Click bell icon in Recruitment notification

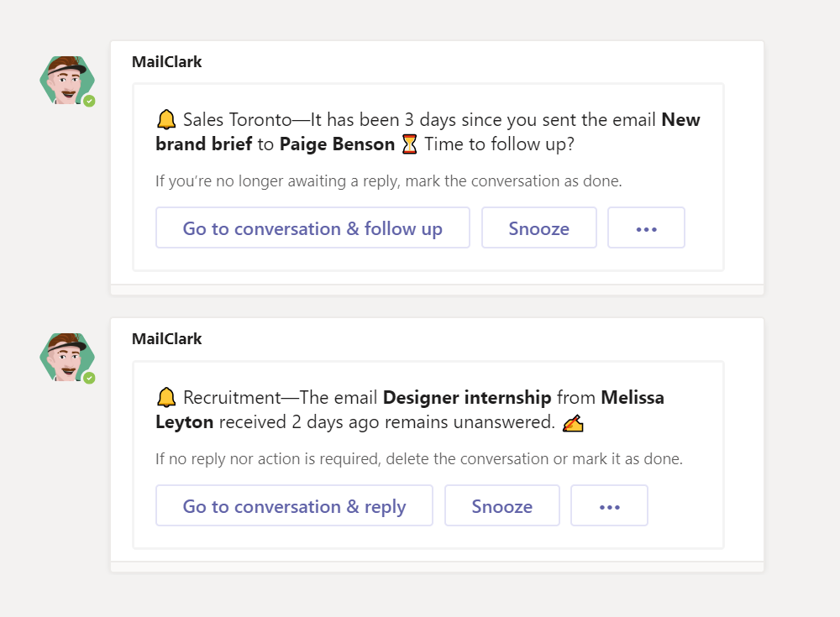166,397
